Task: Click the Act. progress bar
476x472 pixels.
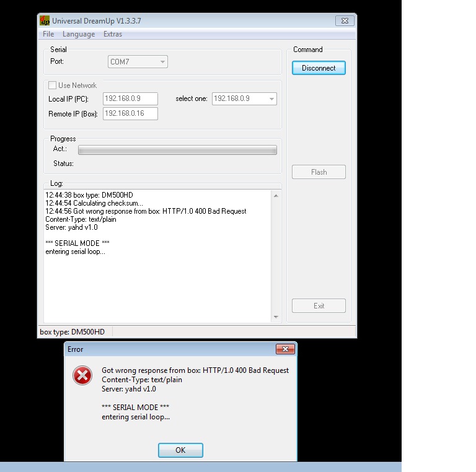Action: tap(177, 150)
